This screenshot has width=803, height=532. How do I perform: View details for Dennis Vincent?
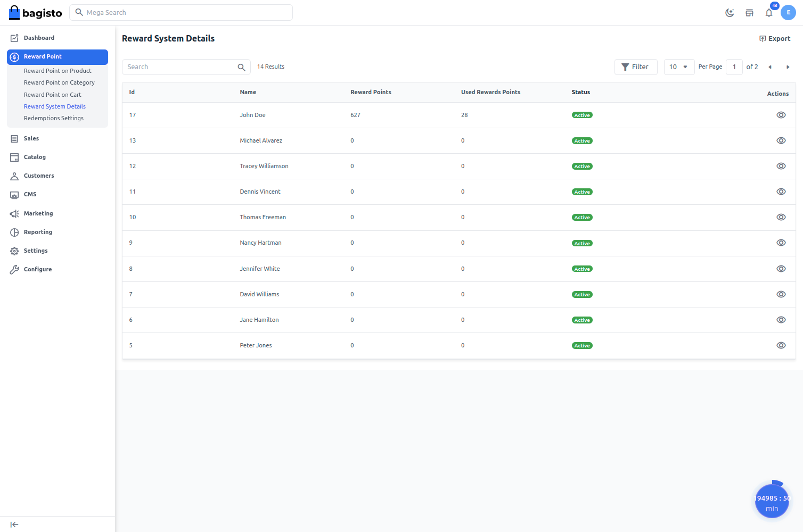click(781, 192)
